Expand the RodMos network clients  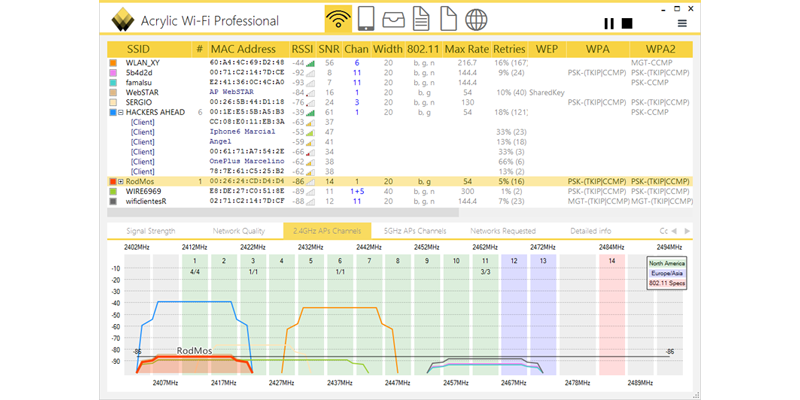click(x=122, y=181)
